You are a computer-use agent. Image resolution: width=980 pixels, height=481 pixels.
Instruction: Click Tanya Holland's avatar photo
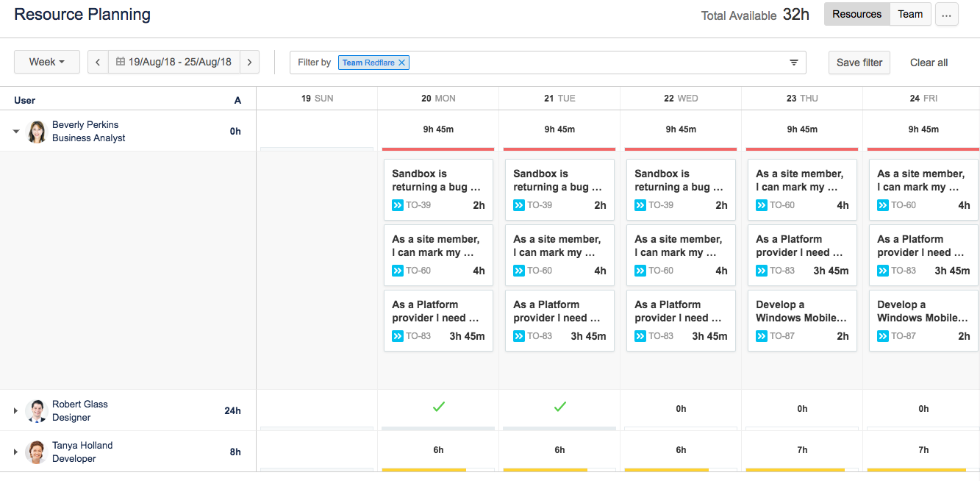(36, 450)
